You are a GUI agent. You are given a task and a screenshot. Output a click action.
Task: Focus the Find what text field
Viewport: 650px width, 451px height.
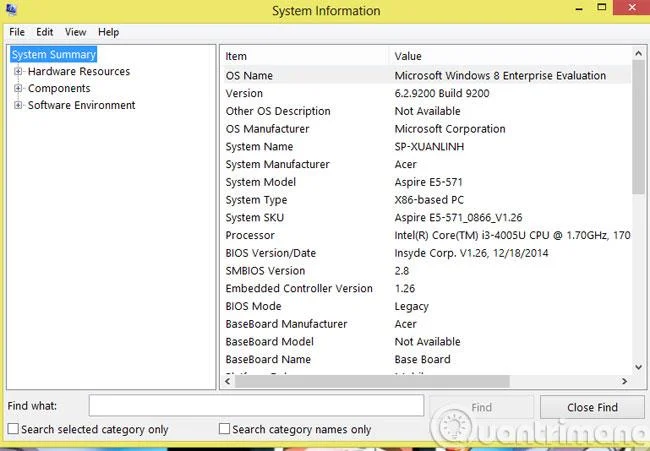256,405
